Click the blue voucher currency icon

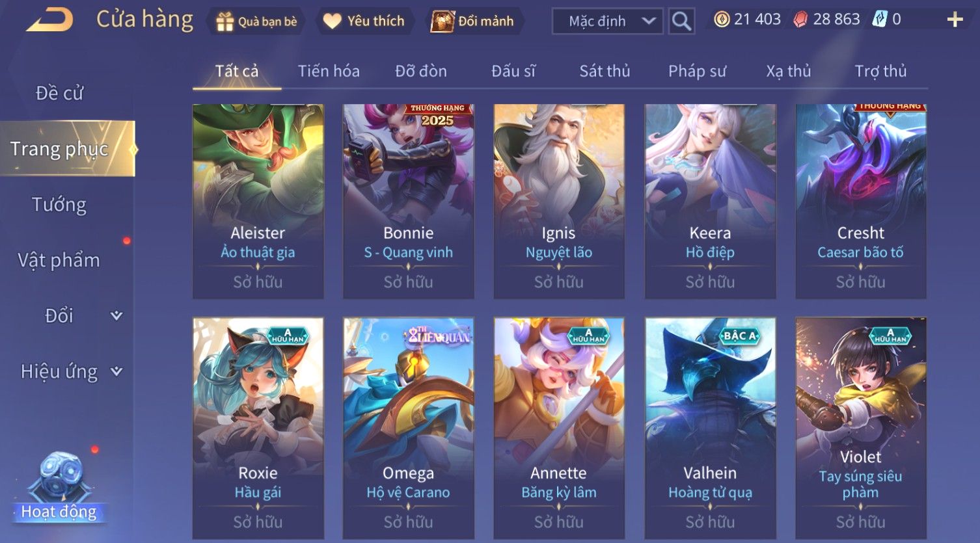click(880, 20)
